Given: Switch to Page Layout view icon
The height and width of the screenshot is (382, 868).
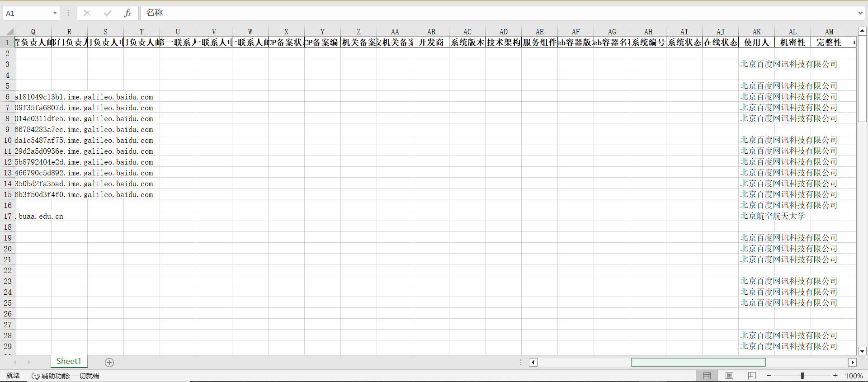Looking at the screenshot, I should tap(729, 376).
